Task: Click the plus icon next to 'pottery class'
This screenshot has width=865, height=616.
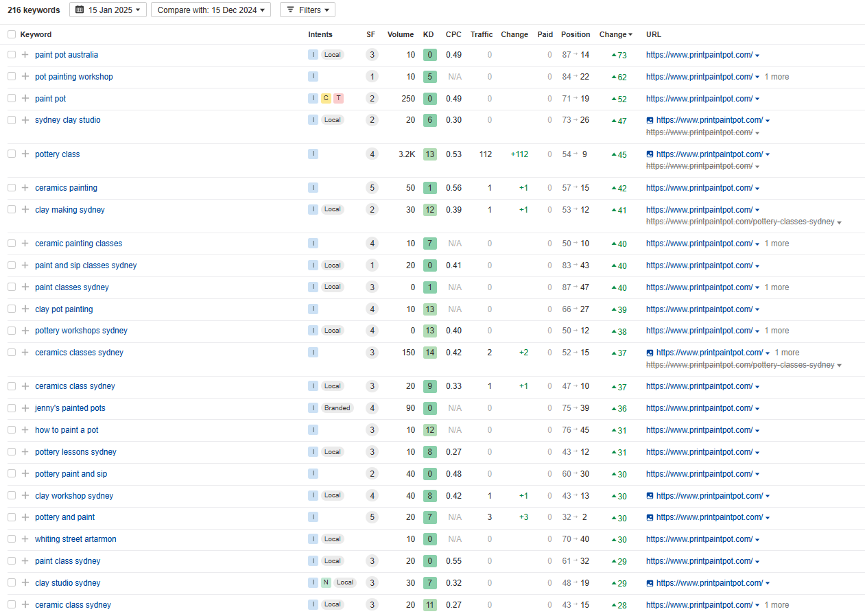Action: pos(25,154)
